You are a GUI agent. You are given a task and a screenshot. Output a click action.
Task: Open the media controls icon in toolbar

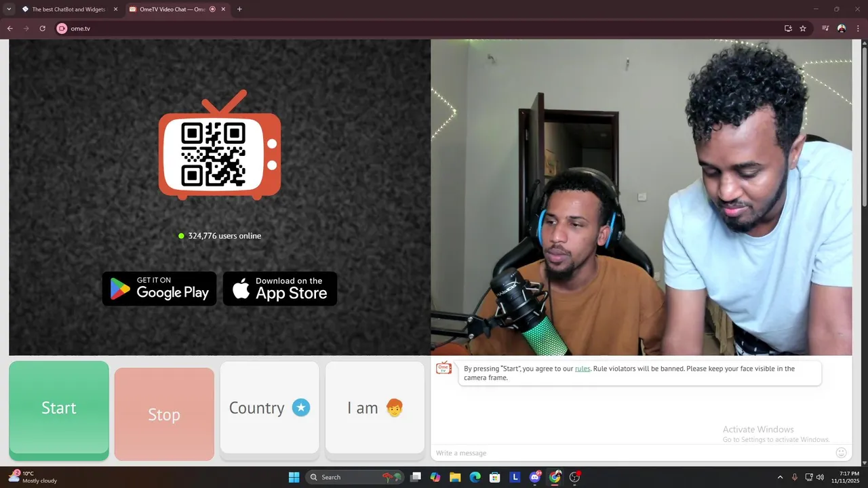pos(825,28)
